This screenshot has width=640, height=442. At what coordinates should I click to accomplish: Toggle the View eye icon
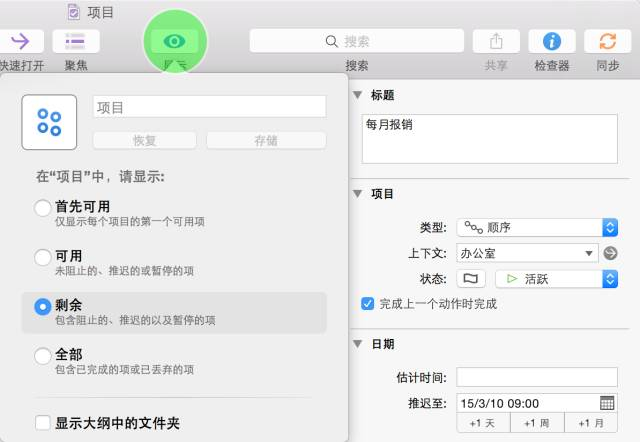point(175,41)
